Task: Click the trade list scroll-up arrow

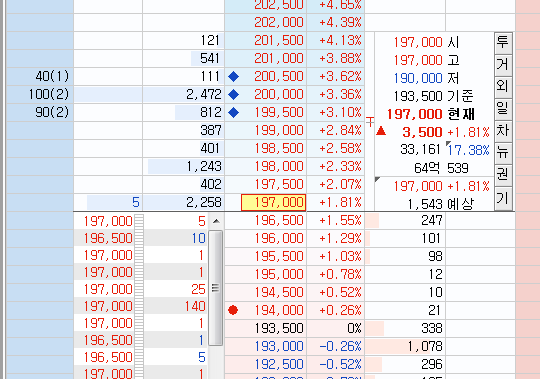Action: coord(216,221)
